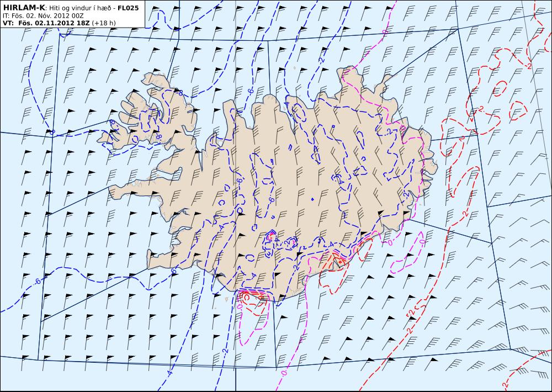Image resolution: width=552 pixels, height=392 pixels.
Task: Select the FL025 flight level label
Action: 128,8
